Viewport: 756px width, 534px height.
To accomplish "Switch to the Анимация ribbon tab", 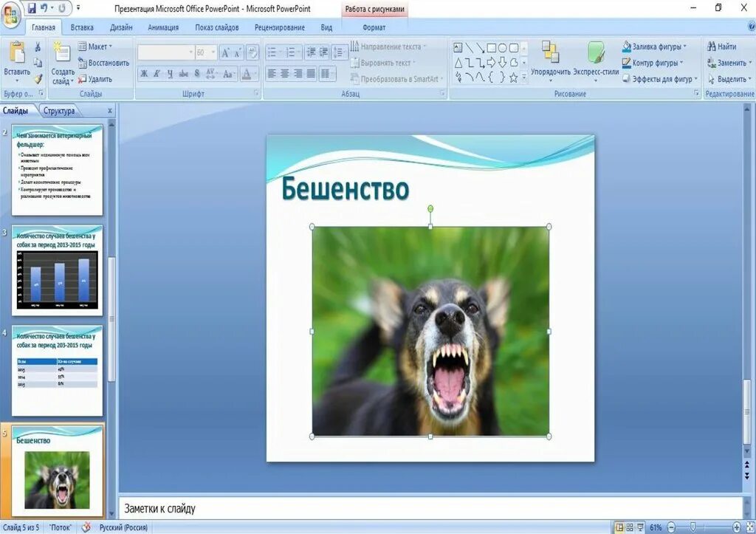I will [x=163, y=27].
